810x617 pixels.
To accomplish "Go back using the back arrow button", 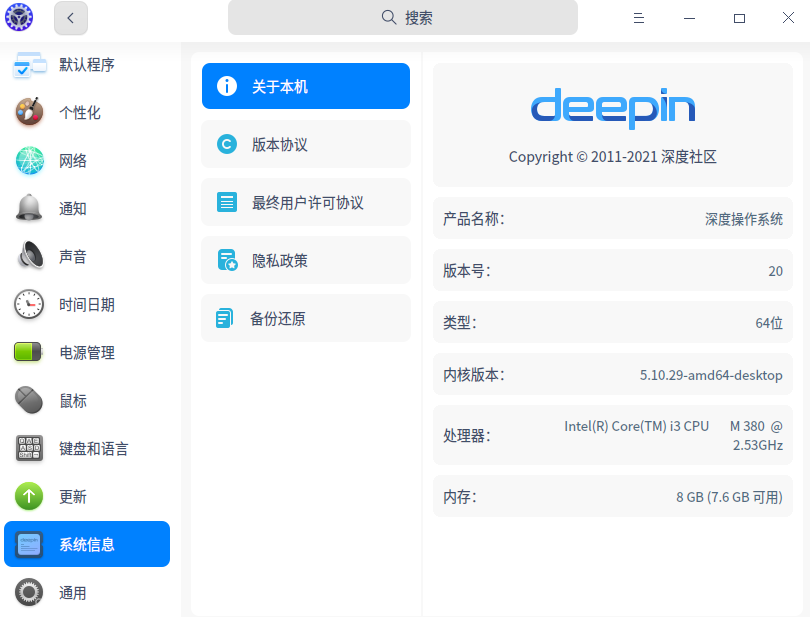I will [71, 18].
